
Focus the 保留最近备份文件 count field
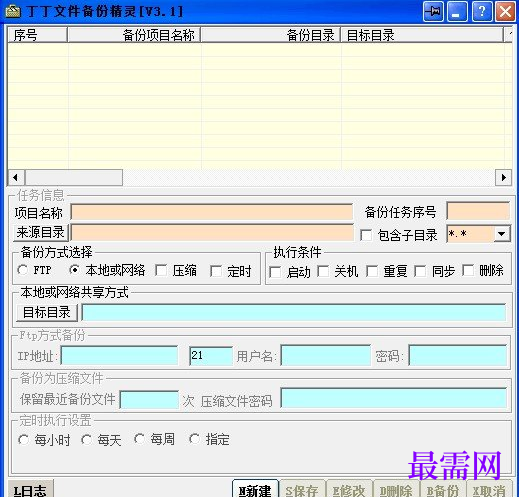pos(149,400)
